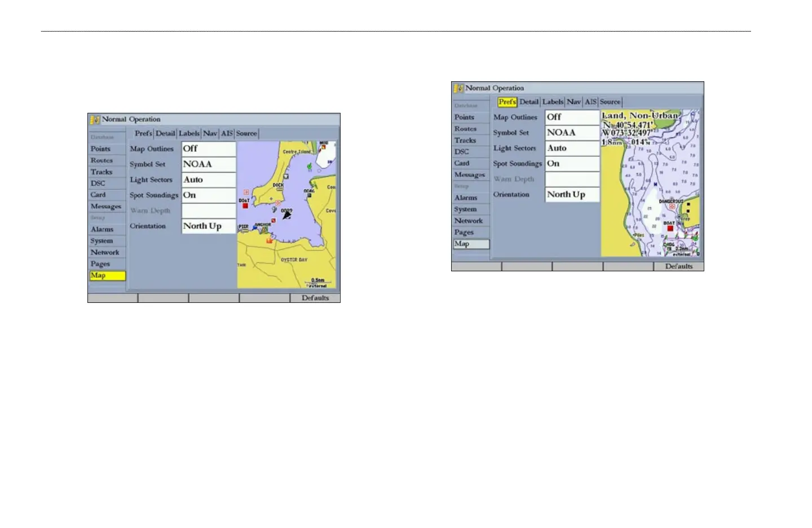The width and height of the screenshot is (812, 528).
Task: Select Routes in the left screen sidebar
Action: tap(107, 161)
